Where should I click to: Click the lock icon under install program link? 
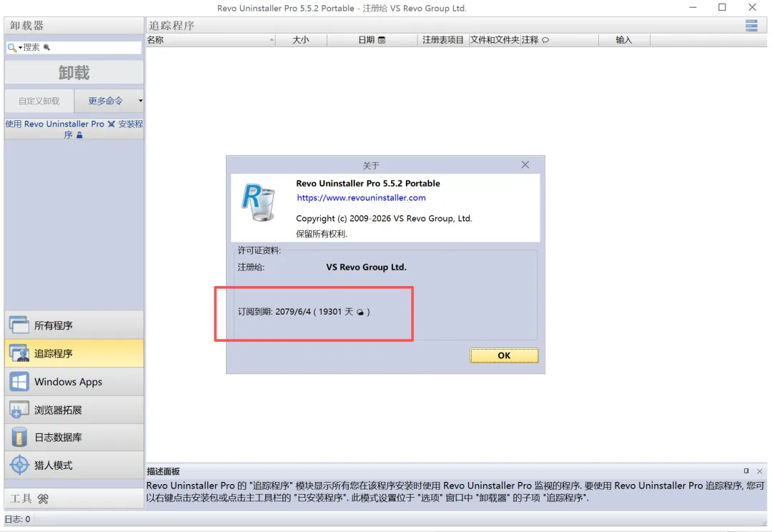pyautogui.click(x=79, y=135)
